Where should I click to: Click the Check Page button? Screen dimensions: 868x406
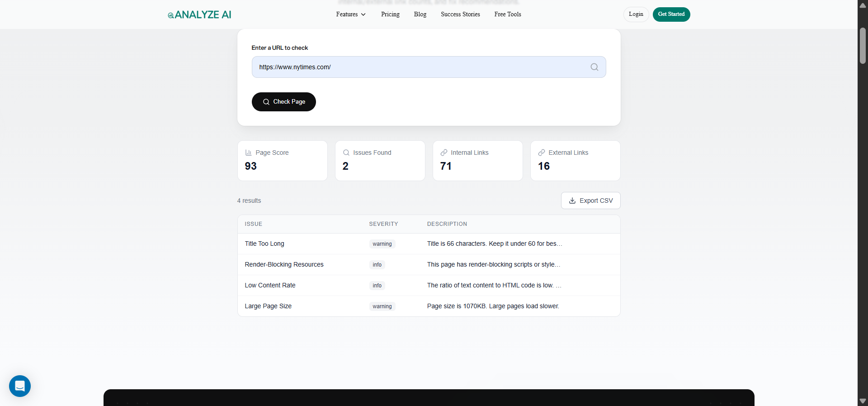tap(284, 102)
